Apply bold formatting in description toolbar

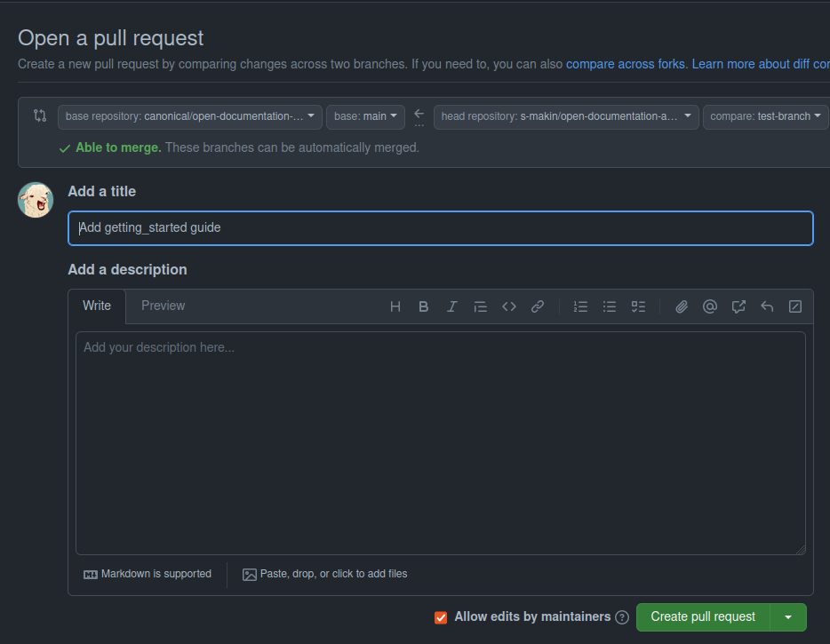click(x=424, y=306)
